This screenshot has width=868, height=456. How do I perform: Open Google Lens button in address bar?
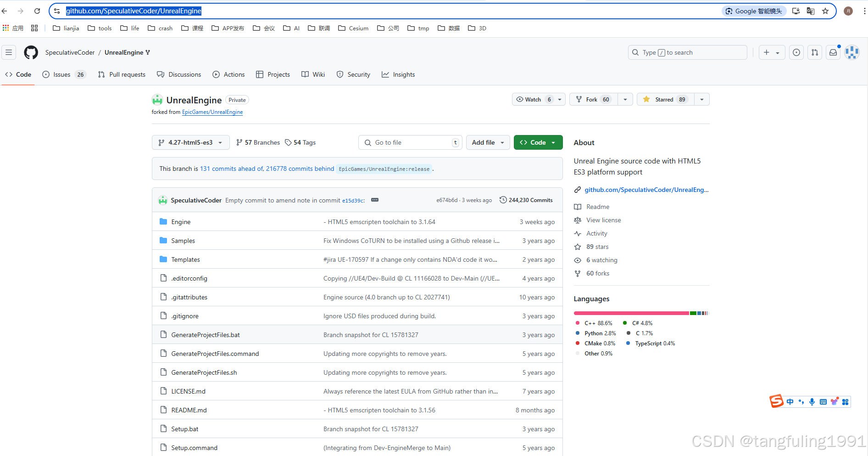pyautogui.click(x=754, y=11)
